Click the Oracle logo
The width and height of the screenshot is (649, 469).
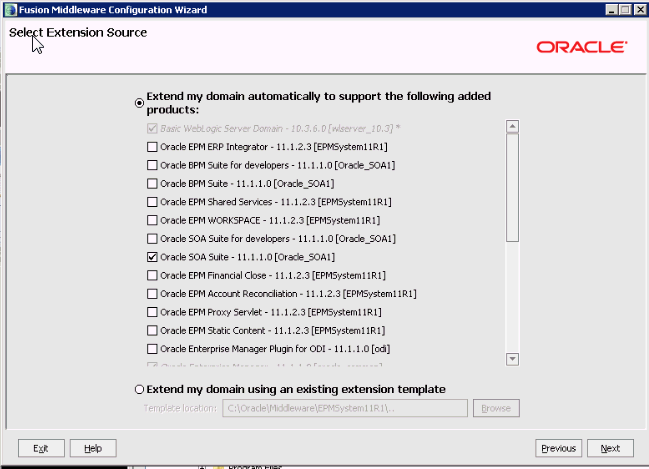click(582, 47)
